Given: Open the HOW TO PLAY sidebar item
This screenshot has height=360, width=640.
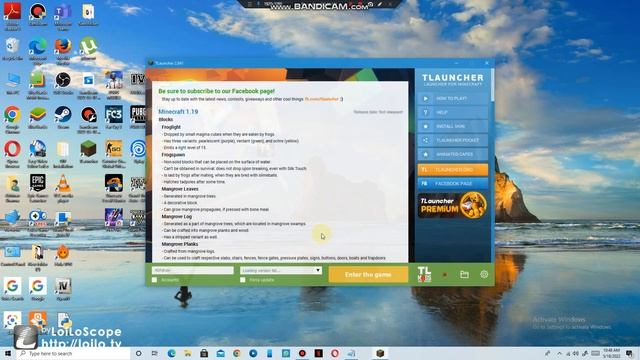Looking at the screenshot, I should click(x=453, y=98).
